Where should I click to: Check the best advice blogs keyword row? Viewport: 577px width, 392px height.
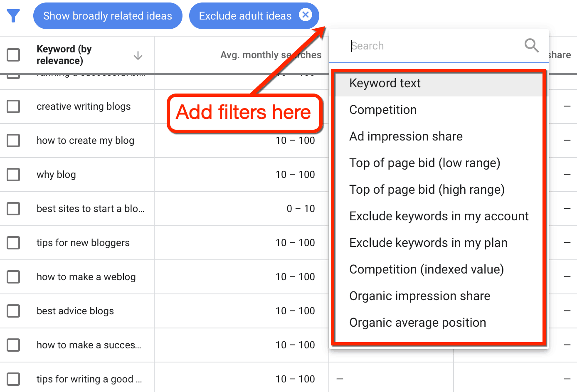pos(14,311)
